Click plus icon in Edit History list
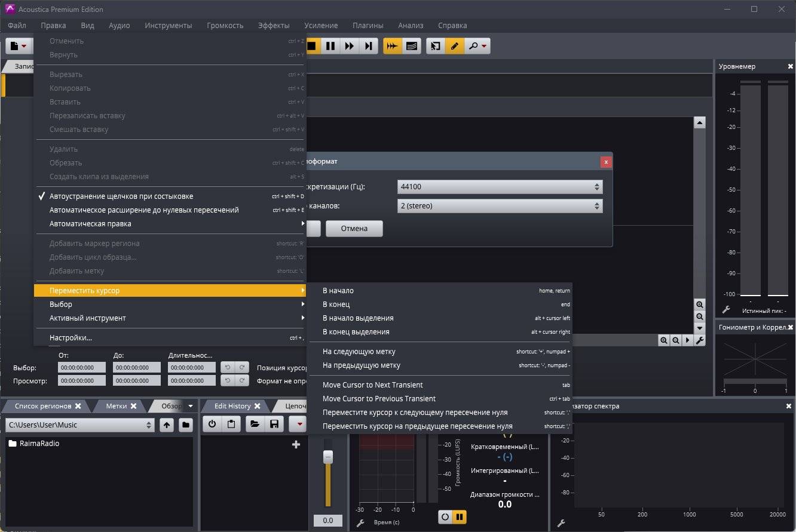This screenshot has height=532, width=796. 295,444
